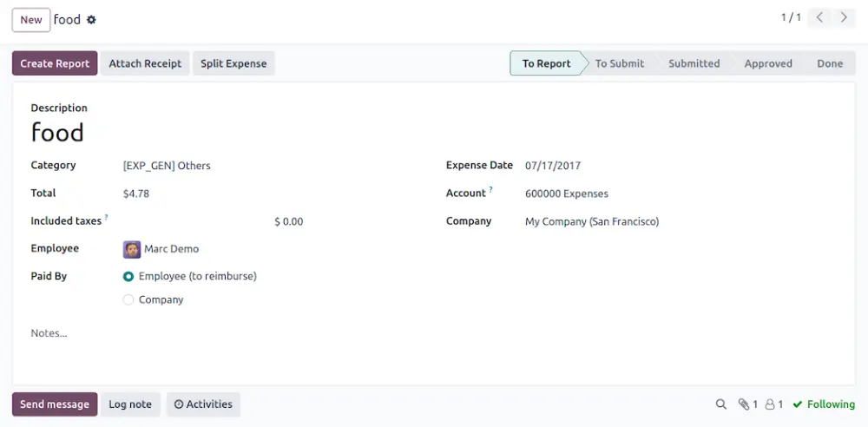Open the Account field 600000 Expenses
This screenshot has width=868, height=427.
(608, 194)
